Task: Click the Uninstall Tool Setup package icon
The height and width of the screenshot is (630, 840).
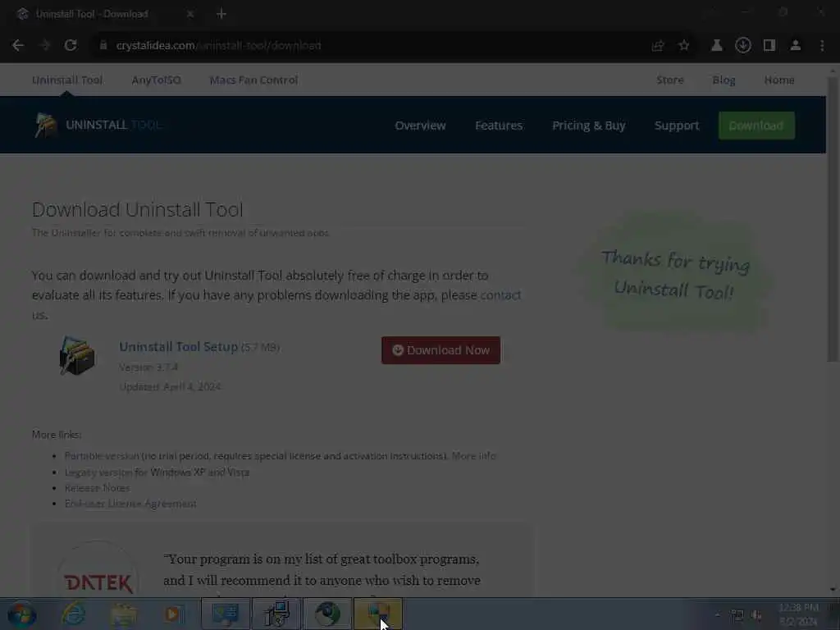Action: point(77,355)
